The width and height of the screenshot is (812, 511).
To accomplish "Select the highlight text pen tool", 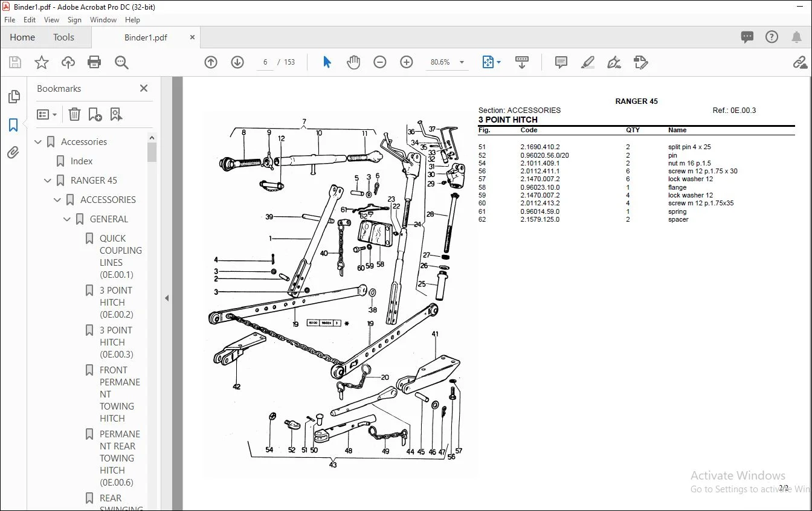I will 588,62.
